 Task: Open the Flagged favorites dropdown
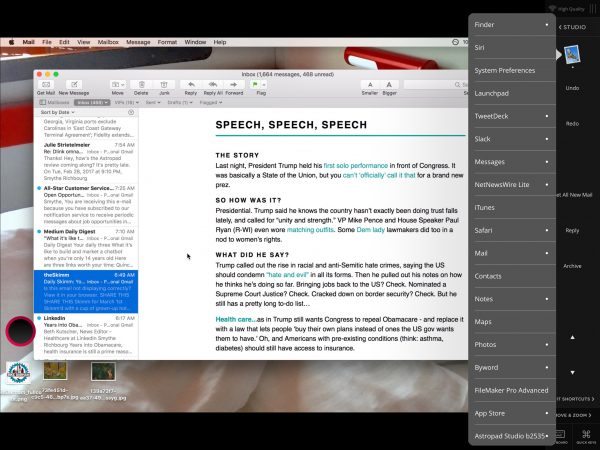click(x=211, y=103)
